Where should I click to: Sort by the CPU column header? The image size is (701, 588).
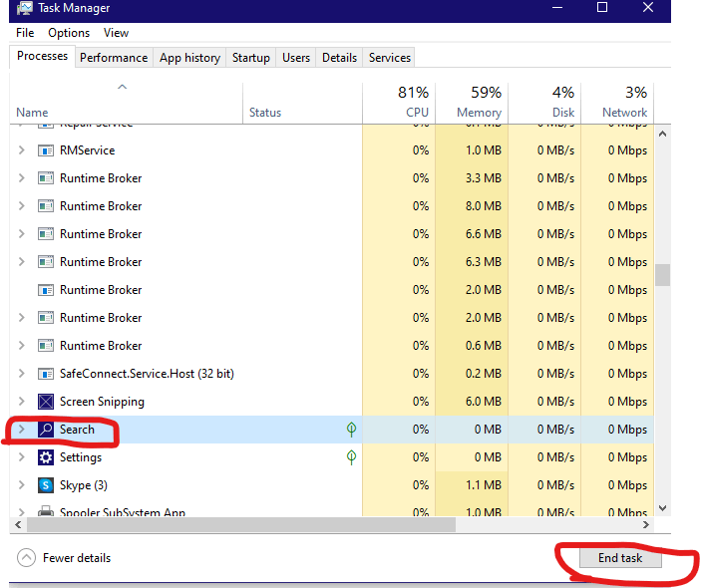tap(398, 103)
